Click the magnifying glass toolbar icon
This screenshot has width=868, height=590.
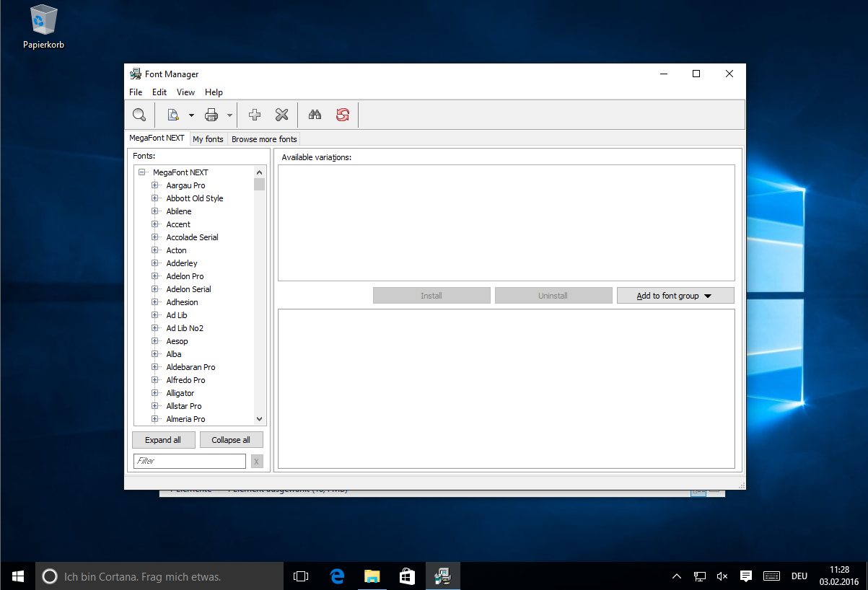pos(139,115)
